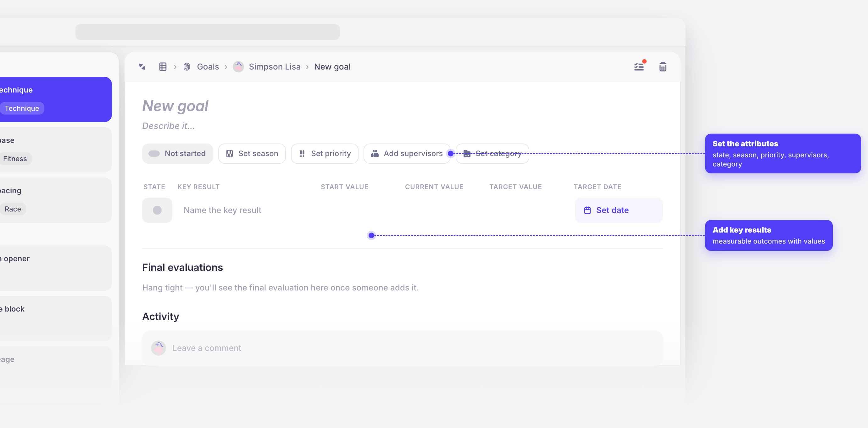Open Simpson Lisa breadcrumb
Image resolution: width=868 pixels, height=428 pixels.
coord(275,67)
